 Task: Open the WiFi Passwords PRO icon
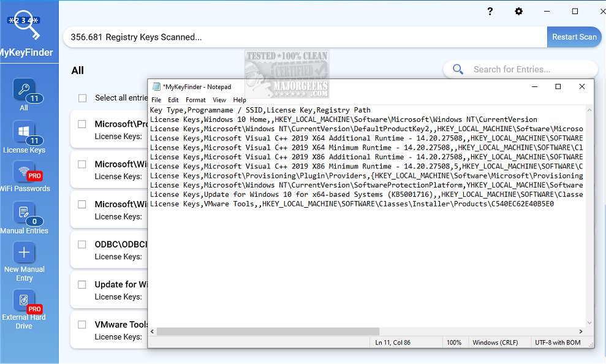pos(24,171)
